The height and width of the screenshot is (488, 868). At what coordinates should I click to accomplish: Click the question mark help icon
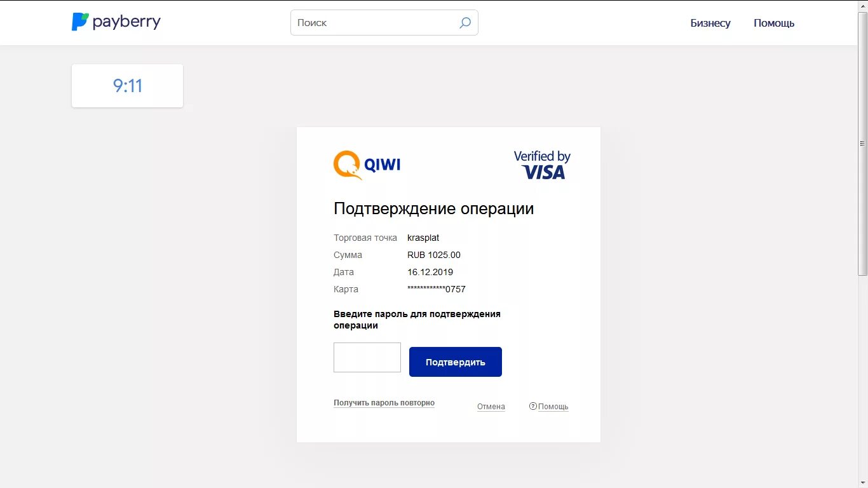tap(533, 406)
